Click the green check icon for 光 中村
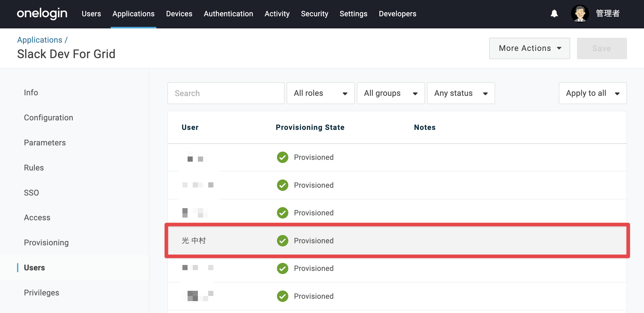This screenshot has width=644, height=313. pos(283,241)
